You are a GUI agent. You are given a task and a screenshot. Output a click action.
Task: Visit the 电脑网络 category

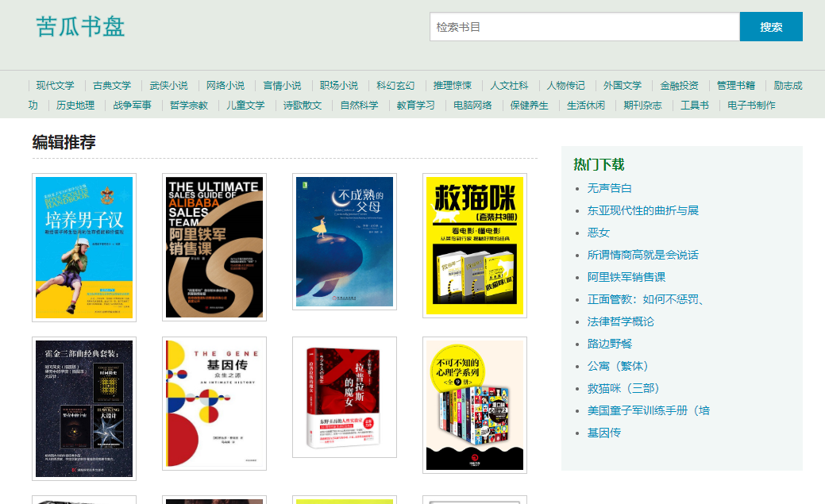[x=472, y=106]
